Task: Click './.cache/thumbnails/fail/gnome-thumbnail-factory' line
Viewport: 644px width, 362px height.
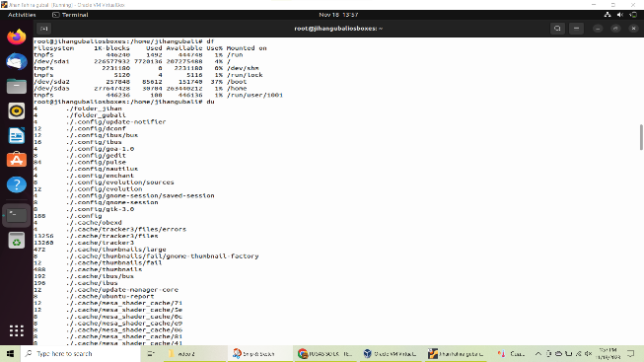Action: click(x=162, y=255)
